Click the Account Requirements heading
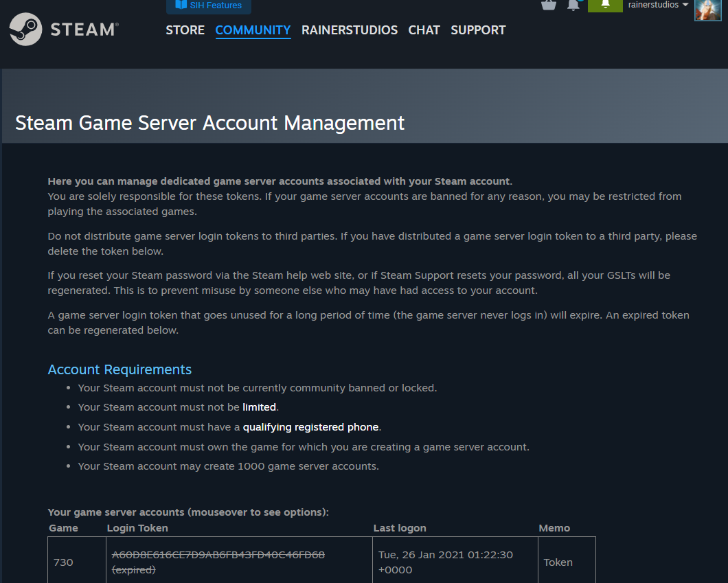The width and height of the screenshot is (728, 583). (x=120, y=369)
